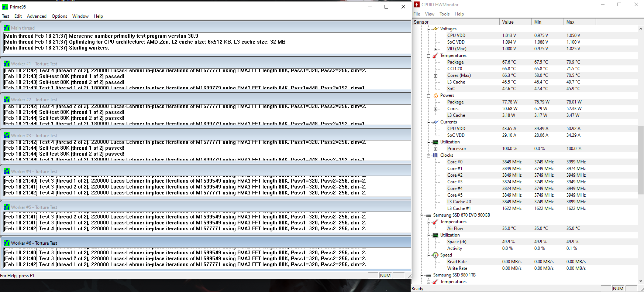
Task: Click Worker #5 Torture Test window icon
Action: click(7, 207)
